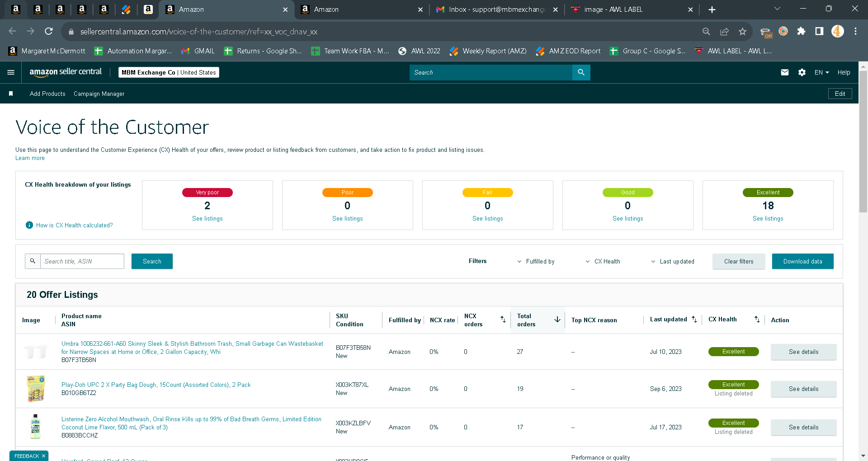Toggle the browser side panel icon

(x=819, y=31)
